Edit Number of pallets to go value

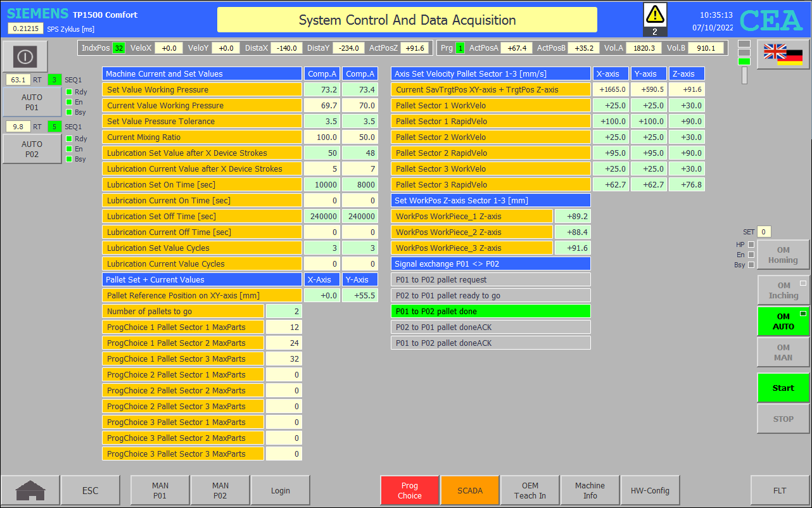tap(284, 311)
